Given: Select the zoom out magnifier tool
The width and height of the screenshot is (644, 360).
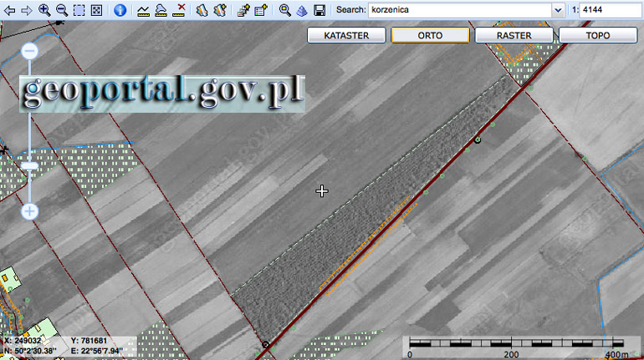Looking at the screenshot, I should (x=61, y=10).
